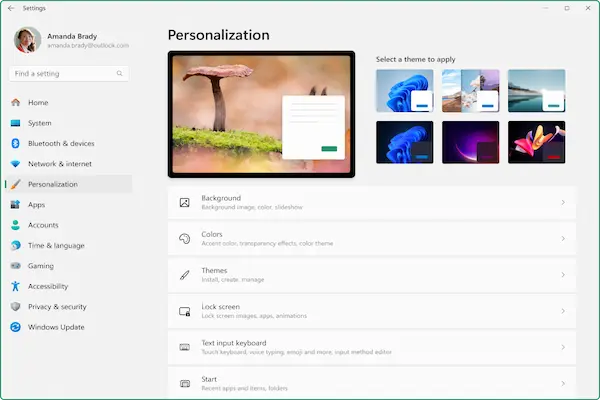The width and height of the screenshot is (600, 400).
Task: Click the Gaming controller icon
Action: [x=15, y=266]
